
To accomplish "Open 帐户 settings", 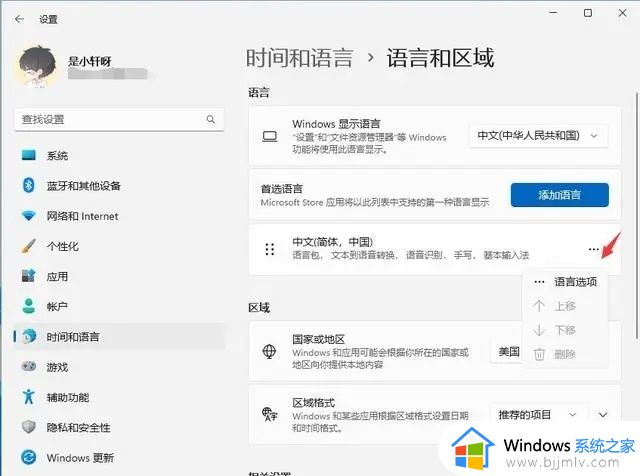I will tap(119, 307).
